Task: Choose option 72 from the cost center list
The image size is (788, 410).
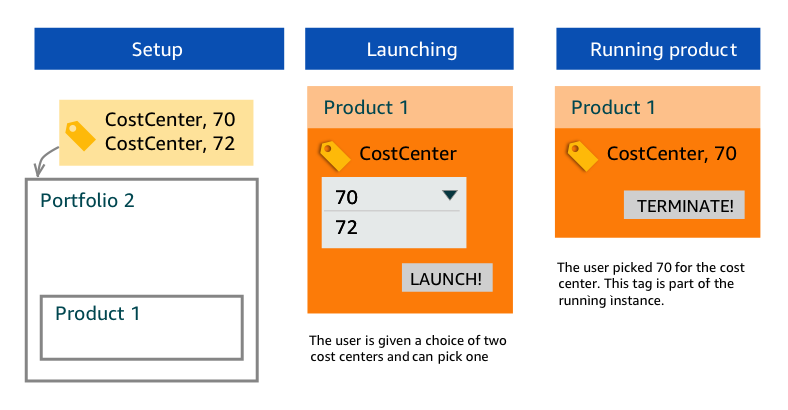Action: [347, 228]
